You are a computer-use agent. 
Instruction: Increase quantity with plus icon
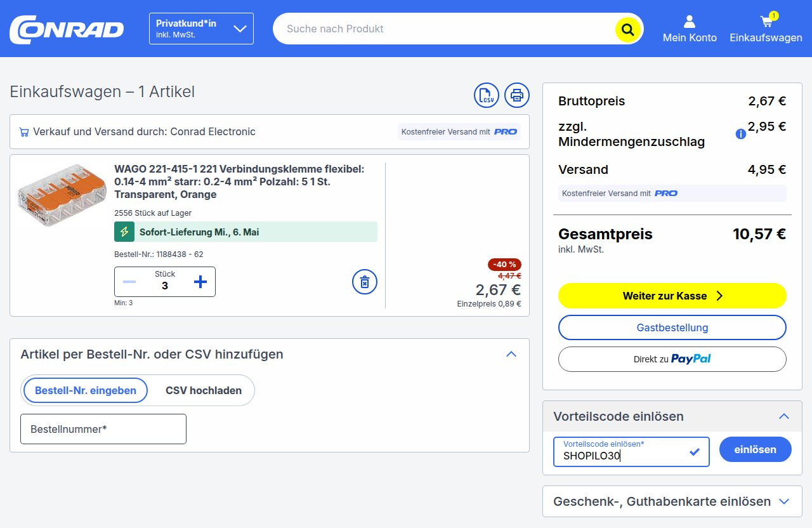tap(200, 282)
